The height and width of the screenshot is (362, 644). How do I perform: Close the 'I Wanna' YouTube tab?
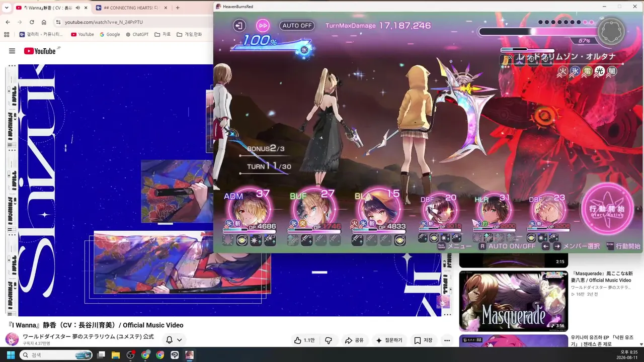[x=86, y=8]
